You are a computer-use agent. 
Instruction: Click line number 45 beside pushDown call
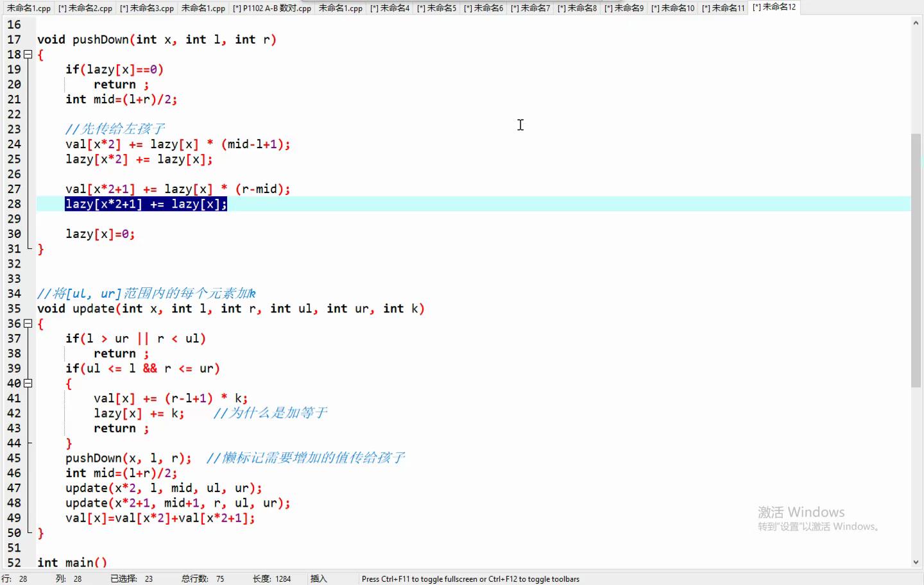[x=14, y=458]
